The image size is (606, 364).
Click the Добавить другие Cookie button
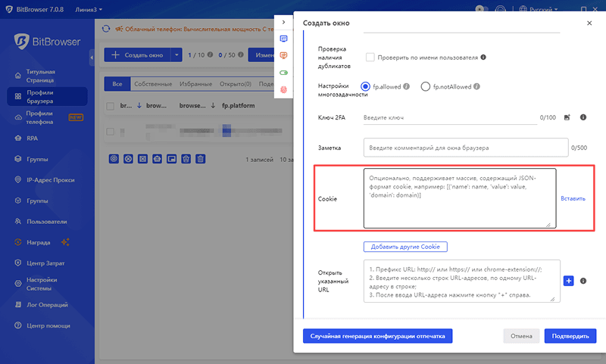click(x=405, y=247)
